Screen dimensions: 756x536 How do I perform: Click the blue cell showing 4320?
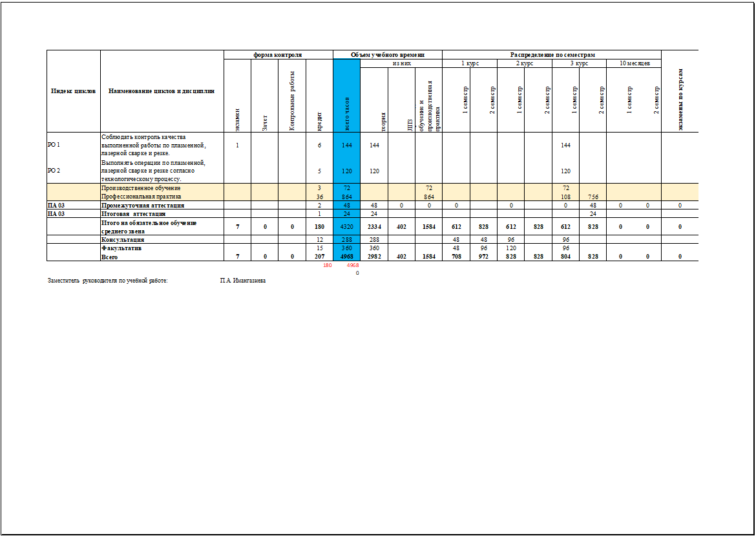[346, 227]
